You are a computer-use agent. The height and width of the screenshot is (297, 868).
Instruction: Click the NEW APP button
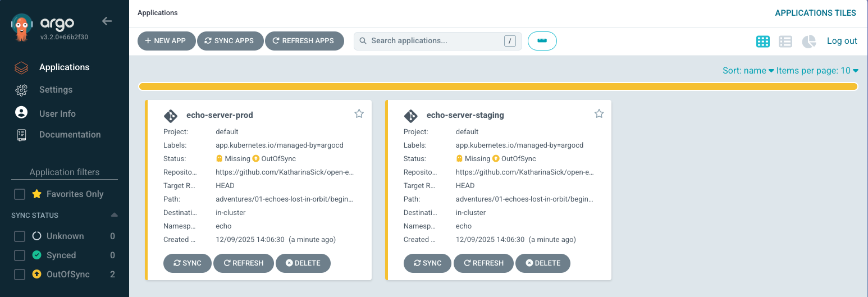[166, 41]
